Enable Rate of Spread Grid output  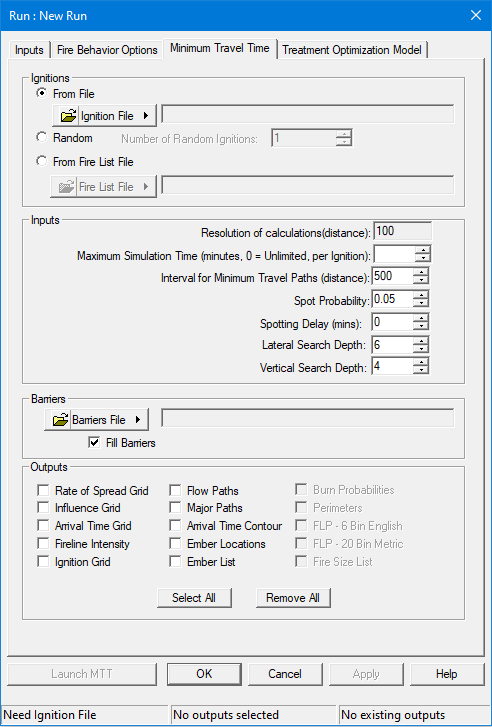43,490
